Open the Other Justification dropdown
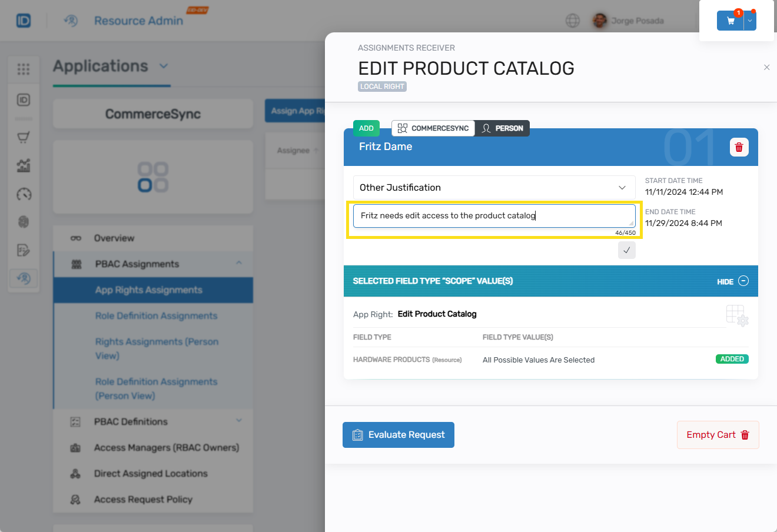 (494, 188)
